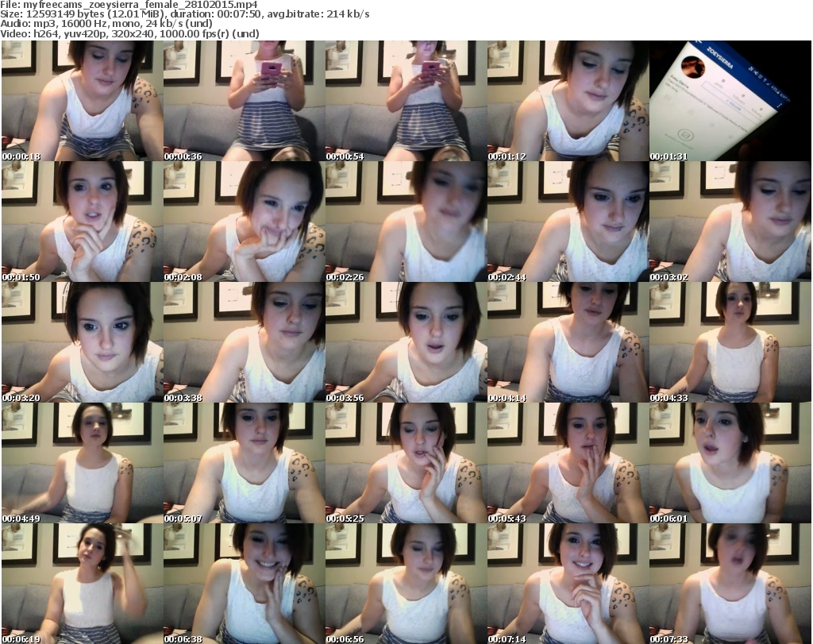Click the thumbnail marked 00:00:54

(406, 101)
